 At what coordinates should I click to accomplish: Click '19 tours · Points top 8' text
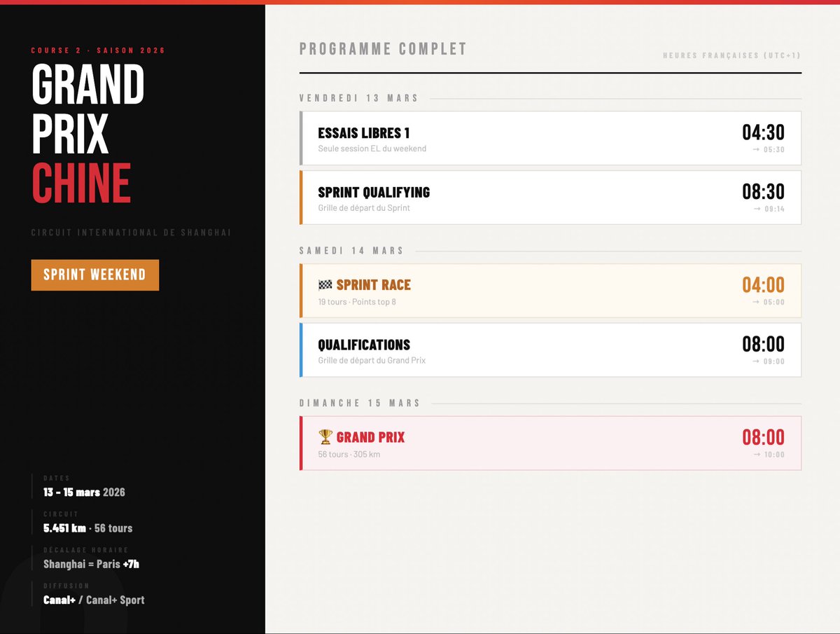pos(357,302)
